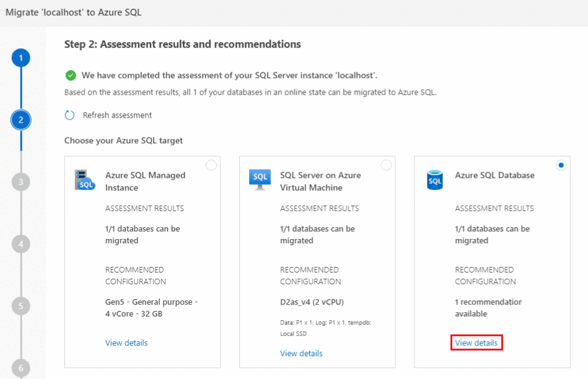Click wizard step 6 circle
This screenshot has width=588, height=379.
pyautogui.click(x=21, y=368)
